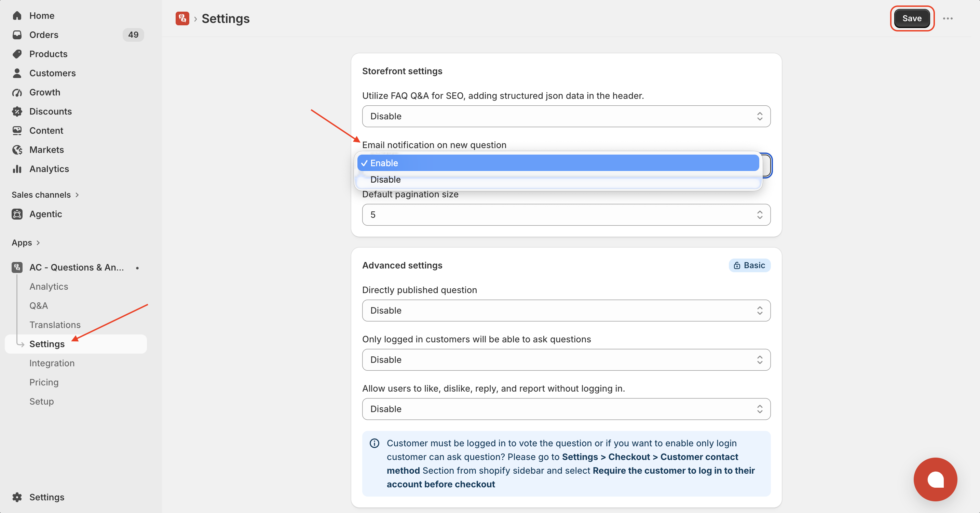980x513 pixels.
Task: Click the Email notification on new question label
Action: point(434,145)
